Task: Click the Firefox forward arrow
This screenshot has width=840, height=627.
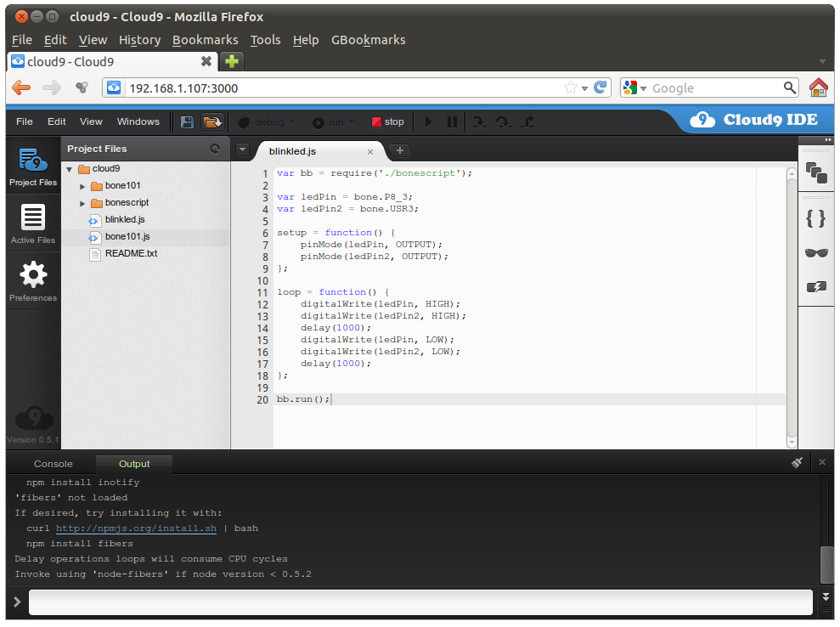Action: [52, 88]
